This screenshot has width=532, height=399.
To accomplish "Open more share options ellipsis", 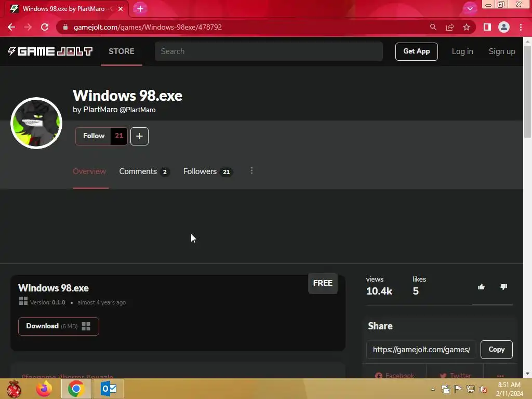I will [x=500, y=375].
